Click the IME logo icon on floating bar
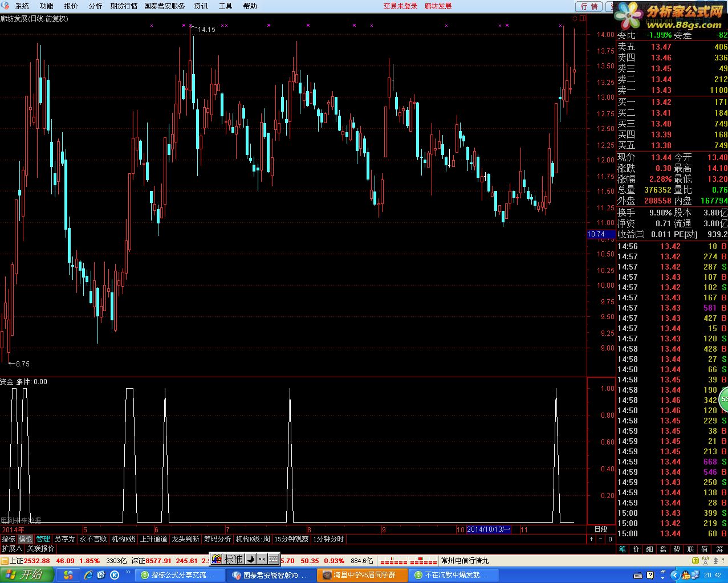 click(217, 559)
